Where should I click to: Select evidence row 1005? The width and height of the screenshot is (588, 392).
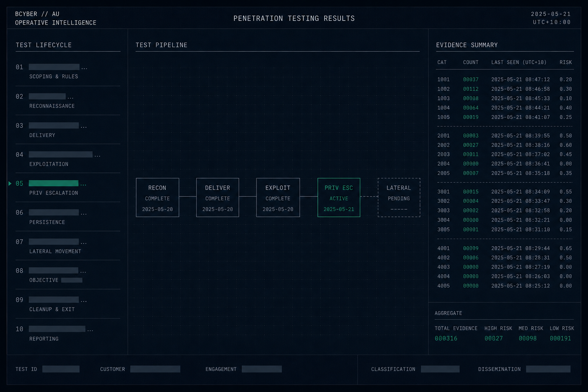coord(505,117)
